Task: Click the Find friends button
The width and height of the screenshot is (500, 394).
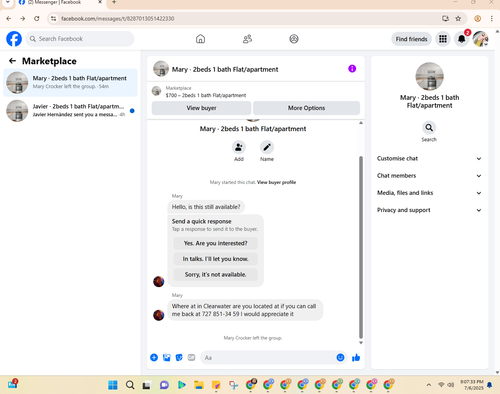Action: 411,39
